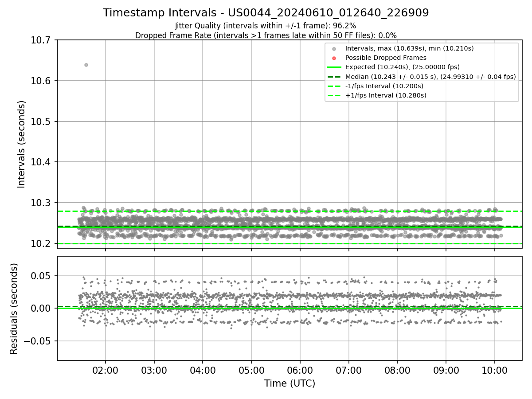Click the '05:00' time tick label

coord(251,370)
